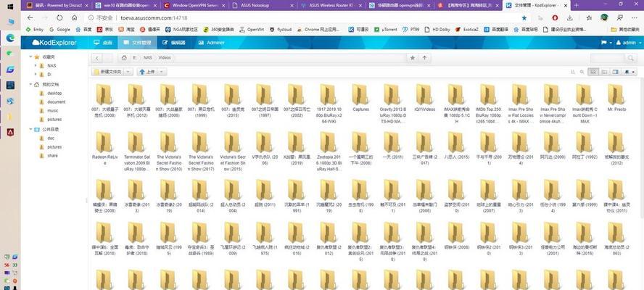
Task: Click the 上传 upload button
Action: 147,72
